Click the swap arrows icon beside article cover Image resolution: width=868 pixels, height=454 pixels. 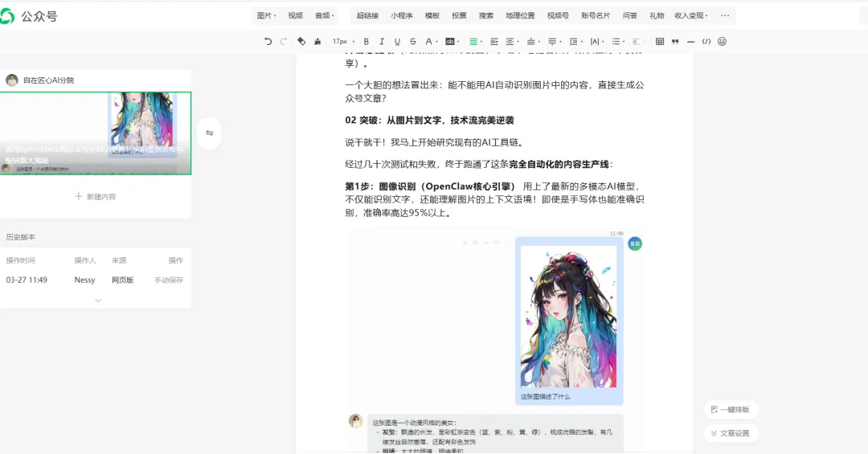click(209, 133)
